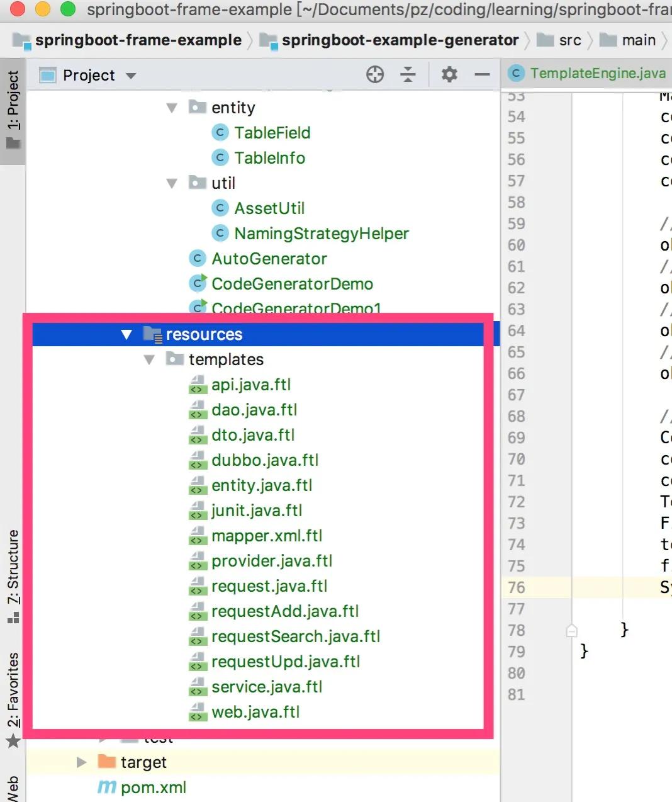Click the src breadcrumb
This screenshot has width=672, height=802.
click(559, 40)
